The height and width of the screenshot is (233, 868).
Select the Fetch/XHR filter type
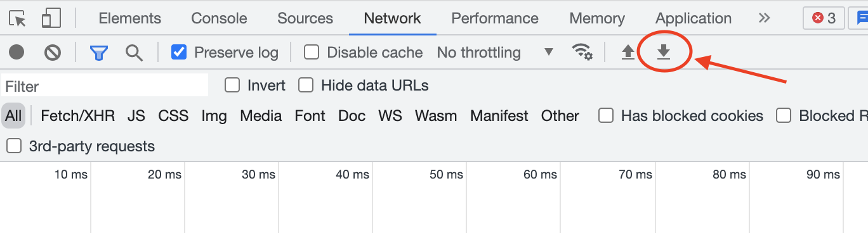[77, 116]
